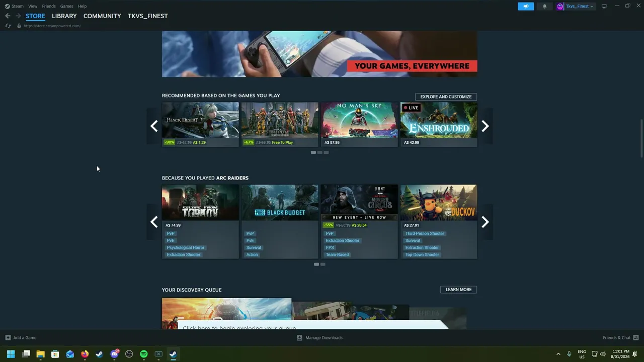Click the taskbar volume icon
This screenshot has width=644, height=362.
point(603,354)
